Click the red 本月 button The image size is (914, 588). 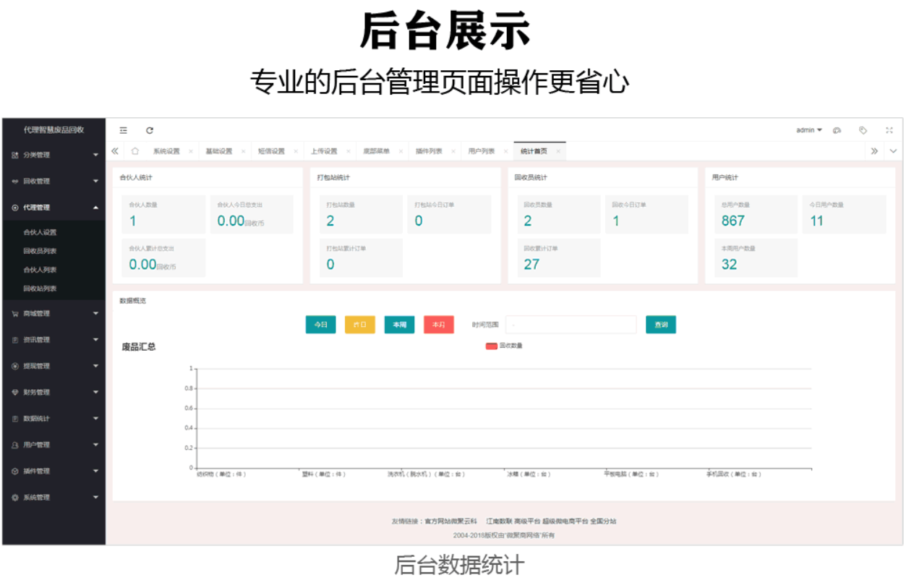(438, 325)
